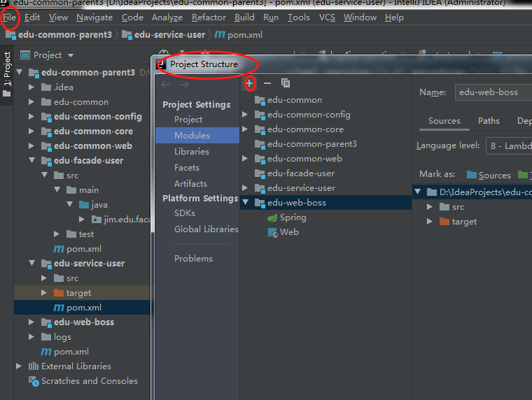Click the forward navigation arrow in Project Structure
The height and width of the screenshot is (400, 532).
click(184, 85)
